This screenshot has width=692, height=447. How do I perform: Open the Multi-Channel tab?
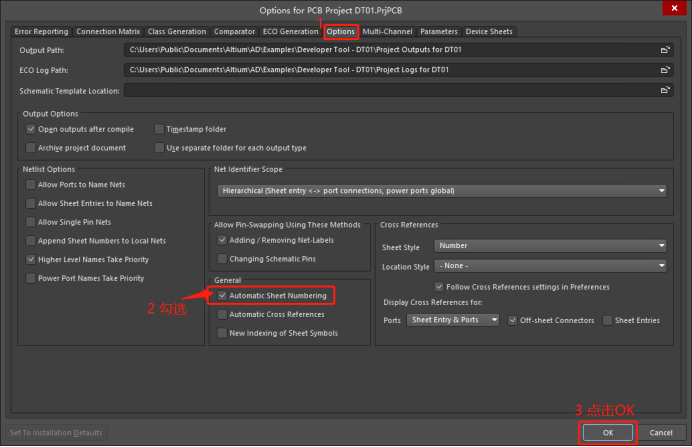click(x=387, y=32)
